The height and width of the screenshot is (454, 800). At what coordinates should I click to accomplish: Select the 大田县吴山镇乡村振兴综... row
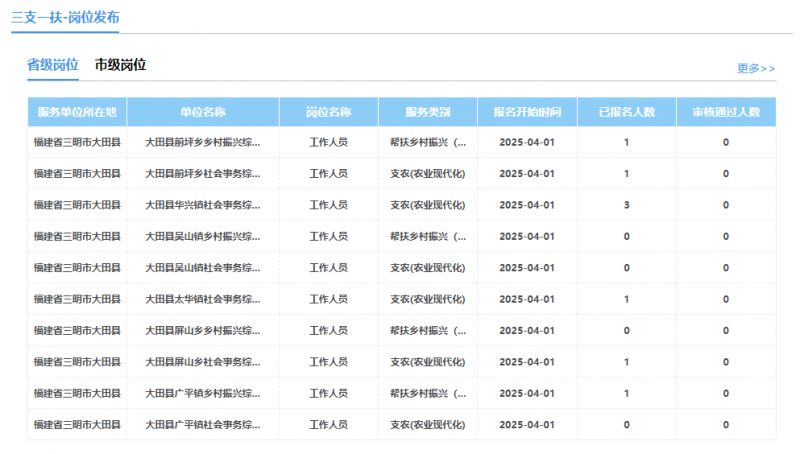tap(202, 237)
